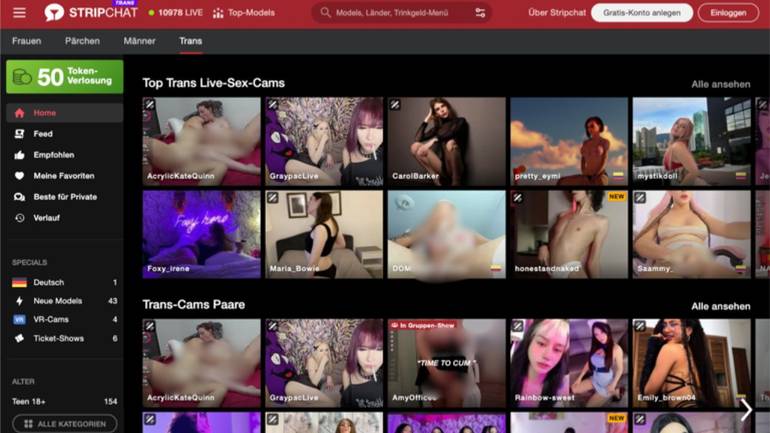This screenshot has width=770, height=433.
Task: Click Alle ansehen beside Top Trans Live-Sex-Cams
Action: (720, 84)
